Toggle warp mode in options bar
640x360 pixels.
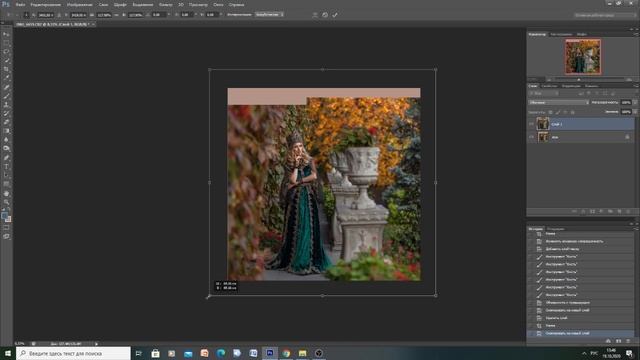tap(315, 15)
